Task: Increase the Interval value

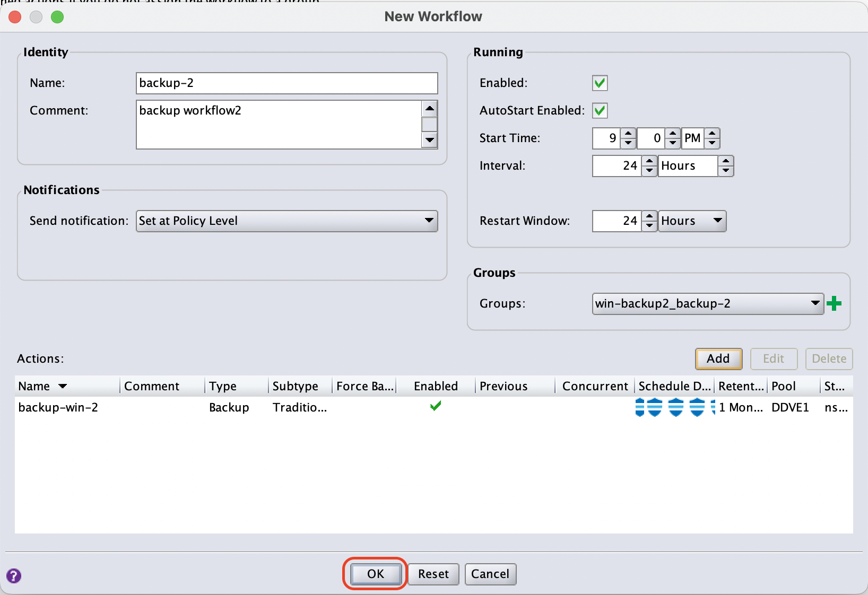Action: click(649, 161)
